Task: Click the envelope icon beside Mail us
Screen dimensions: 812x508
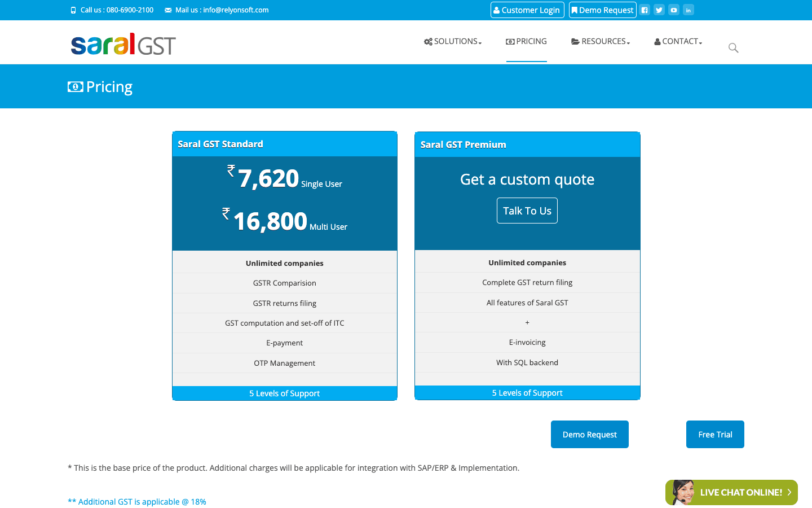Action: [x=168, y=10]
